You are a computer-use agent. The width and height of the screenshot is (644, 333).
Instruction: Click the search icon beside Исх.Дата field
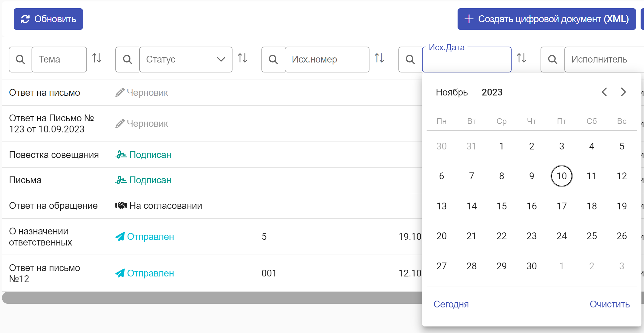pyautogui.click(x=410, y=59)
